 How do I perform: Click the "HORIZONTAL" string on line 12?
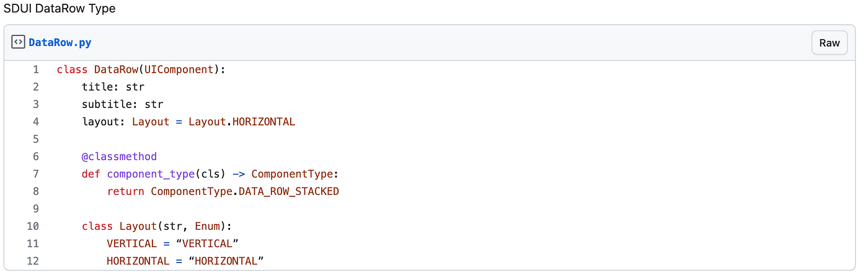coord(226,261)
